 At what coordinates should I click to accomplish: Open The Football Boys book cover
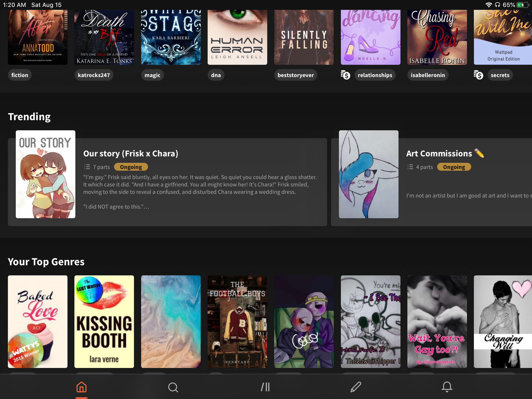pyautogui.click(x=237, y=322)
